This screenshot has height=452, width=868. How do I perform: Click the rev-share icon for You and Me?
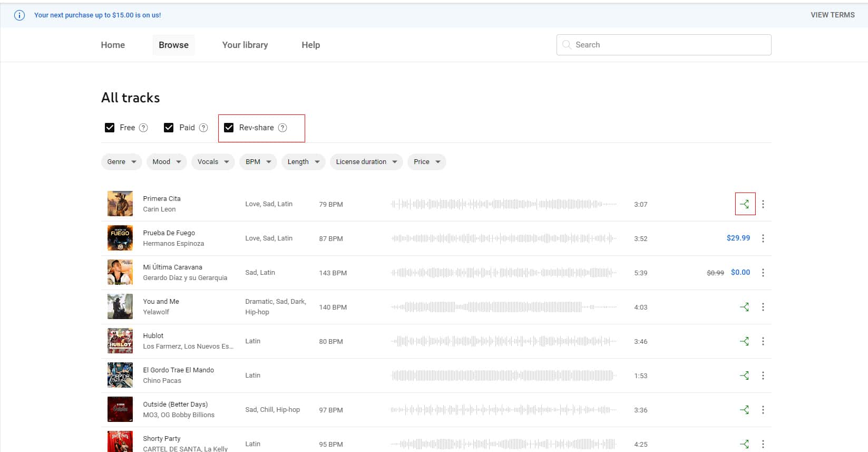744,307
